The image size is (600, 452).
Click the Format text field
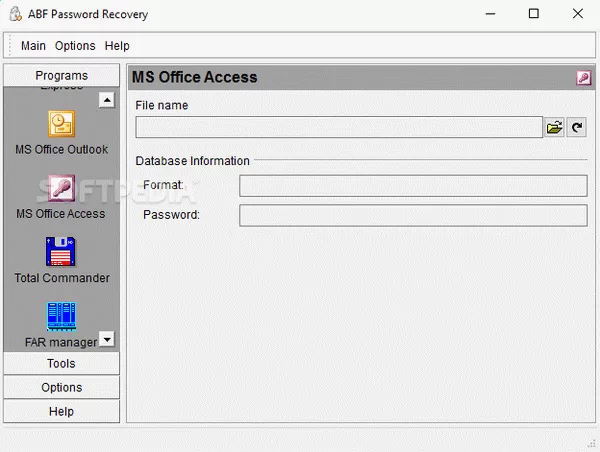click(x=413, y=186)
